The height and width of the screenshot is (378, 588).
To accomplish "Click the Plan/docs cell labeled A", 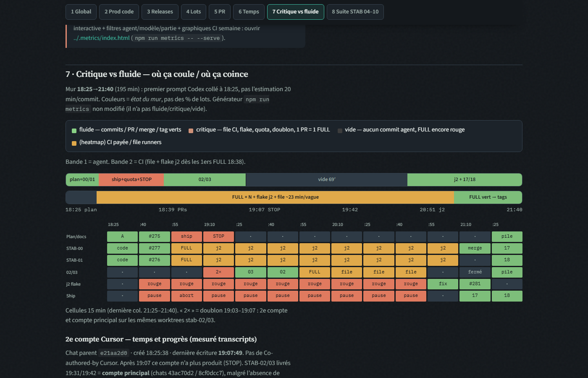I will (x=122, y=236).
